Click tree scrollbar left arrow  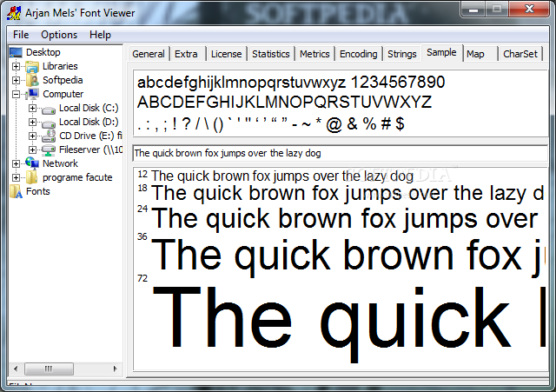pos(16,369)
